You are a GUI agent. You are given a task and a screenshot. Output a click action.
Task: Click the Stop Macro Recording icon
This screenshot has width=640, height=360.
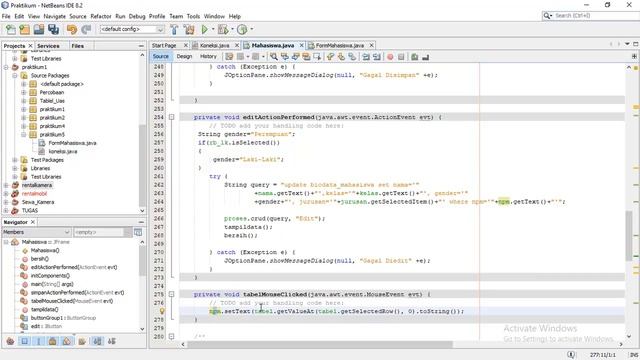click(x=401, y=57)
